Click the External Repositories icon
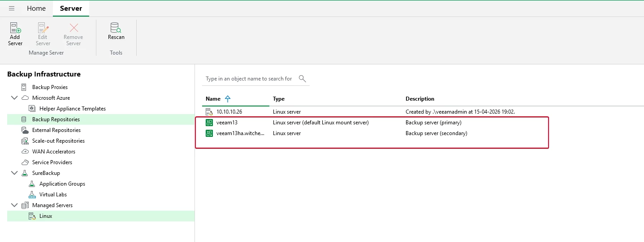The width and height of the screenshot is (644, 242). pos(25,130)
